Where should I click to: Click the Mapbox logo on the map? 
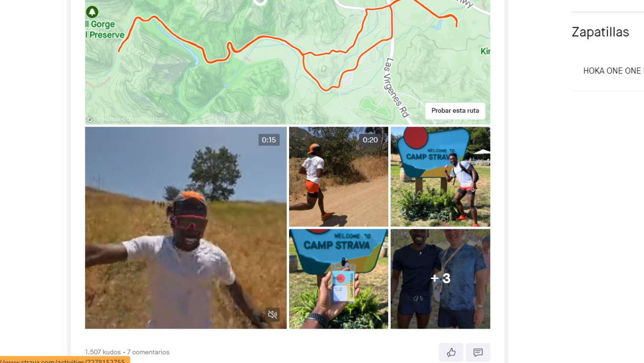tap(90, 119)
